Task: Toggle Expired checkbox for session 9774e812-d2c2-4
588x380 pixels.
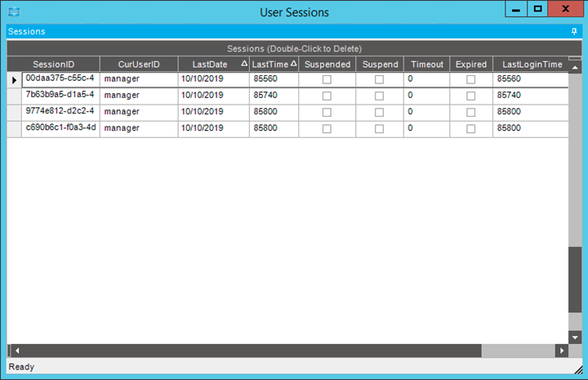Action: coord(470,113)
